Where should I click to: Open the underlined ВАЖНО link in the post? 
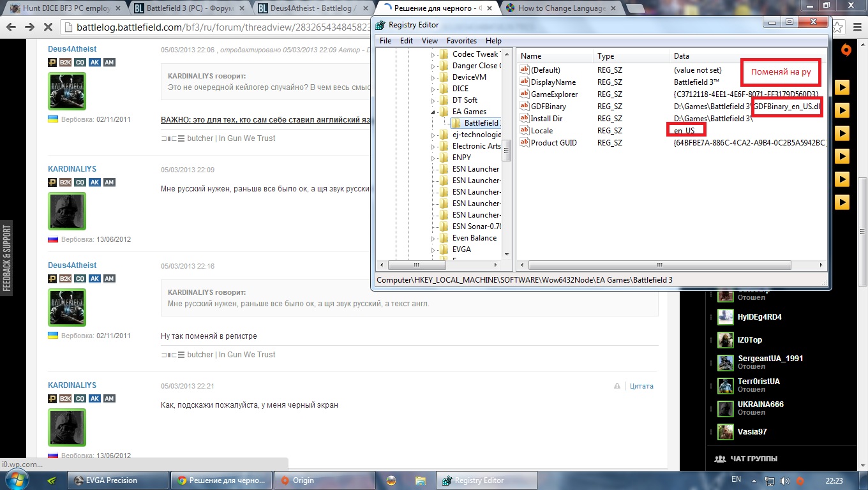click(x=265, y=119)
